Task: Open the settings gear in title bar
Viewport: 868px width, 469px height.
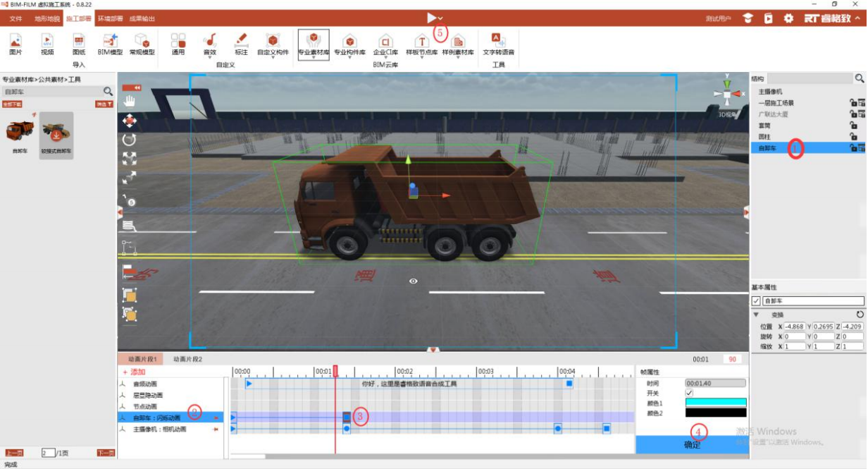Action: [789, 18]
